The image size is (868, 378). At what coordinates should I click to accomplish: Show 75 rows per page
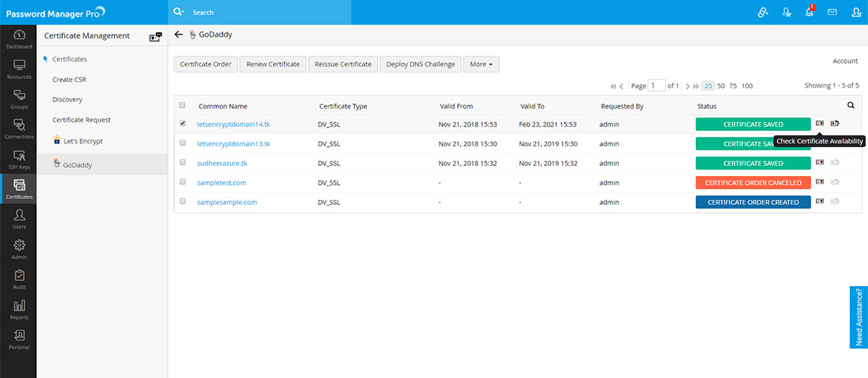tap(733, 86)
